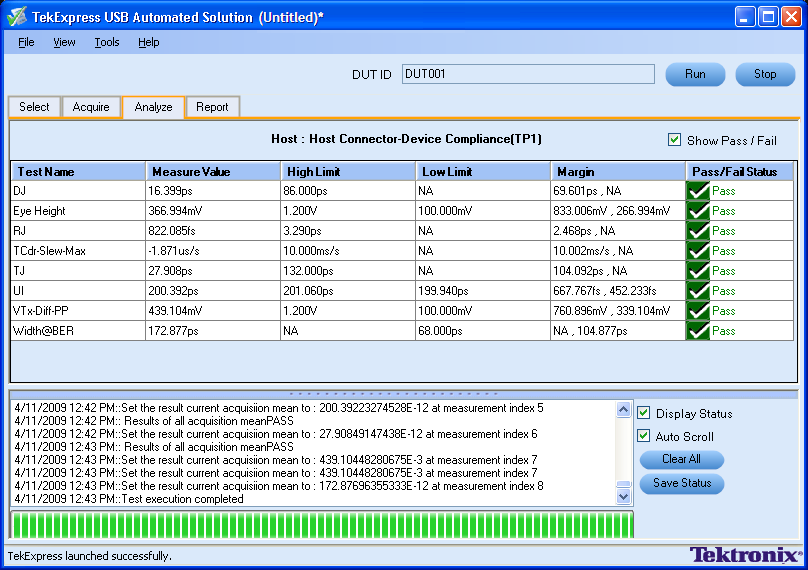Click the pass checkmark icon for TCdr-Slew-Max

(698, 251)
